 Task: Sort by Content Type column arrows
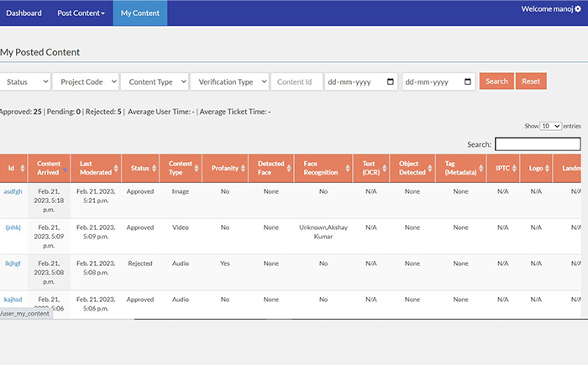pyautogui.click(x=197, y=169)
